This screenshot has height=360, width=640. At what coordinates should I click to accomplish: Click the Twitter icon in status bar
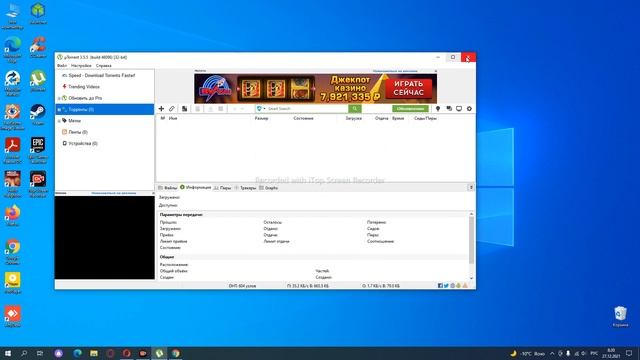coord(446,286)
